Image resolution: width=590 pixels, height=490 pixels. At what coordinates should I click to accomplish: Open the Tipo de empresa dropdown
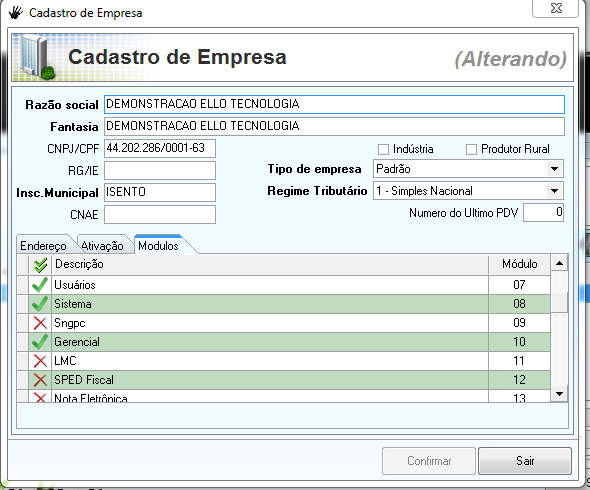554,169
